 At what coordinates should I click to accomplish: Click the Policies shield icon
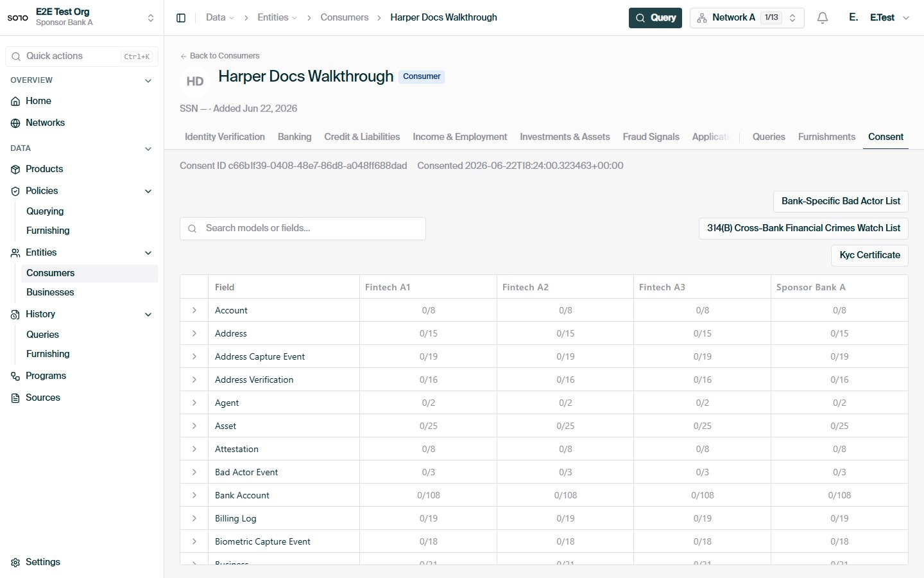pos(15,191)
